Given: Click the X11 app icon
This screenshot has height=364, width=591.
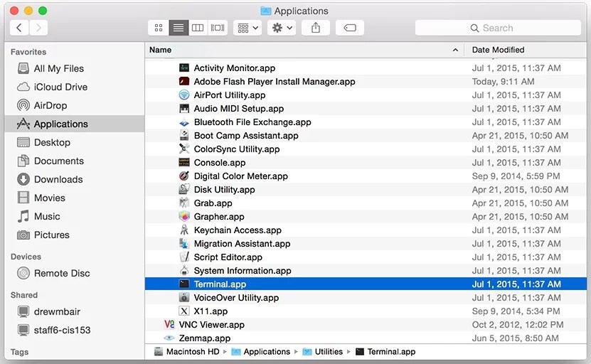Looking at the screenshot, I should click(x=184, y=311).
